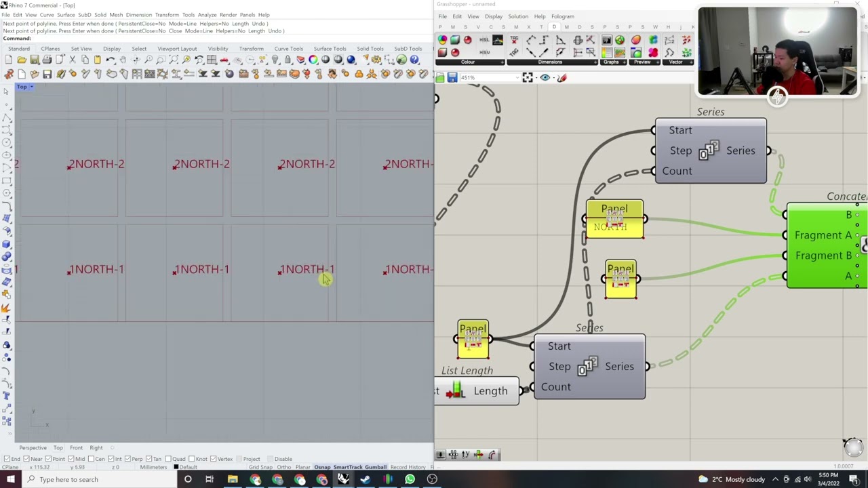
Task: Toggle the Vertex osnap checkbox
Action: [x=213, y=459]
